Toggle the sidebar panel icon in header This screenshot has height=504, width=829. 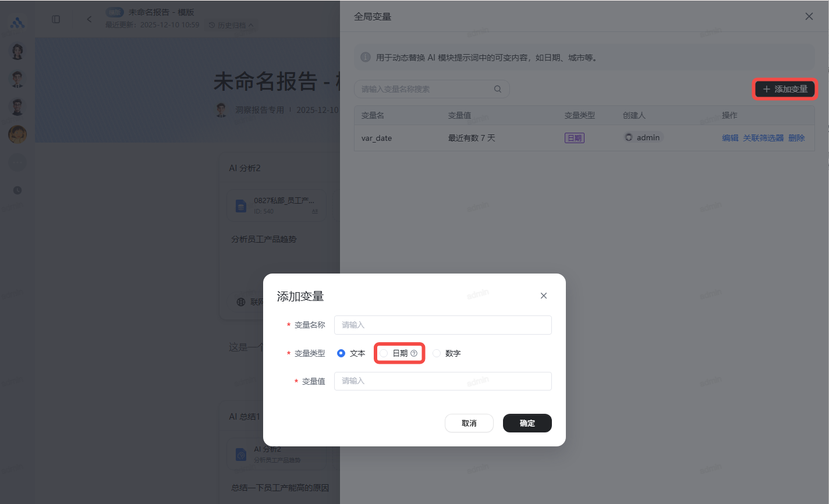(x=56, y=19)
